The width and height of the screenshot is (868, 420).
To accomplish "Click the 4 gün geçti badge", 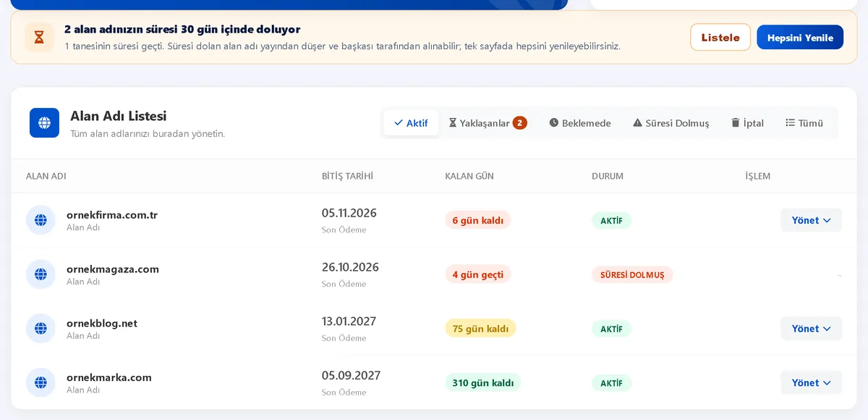I will pos(478,274).
